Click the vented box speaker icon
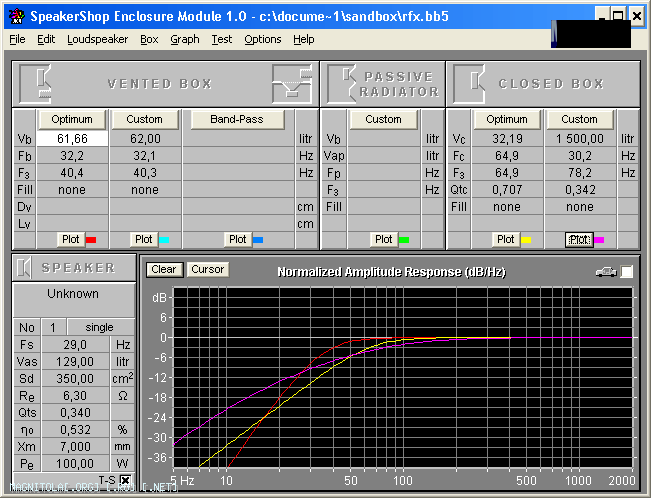The width and height of the screenshot is (651, 498). (x=35, y=84)
